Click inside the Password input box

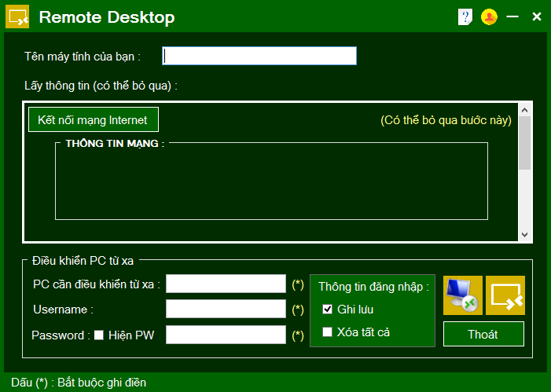coord(226,335)
